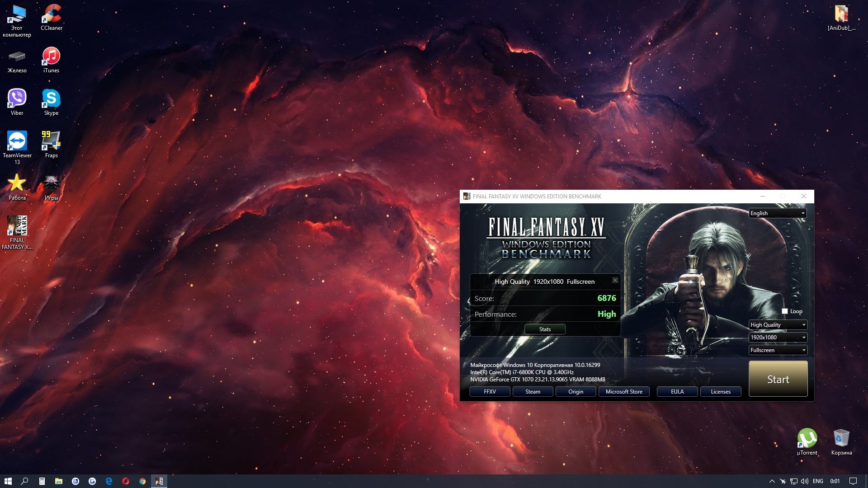Expand the High Quality preset dropdown
This screenshot has height=488, width=868.
(x=778, y=325)
